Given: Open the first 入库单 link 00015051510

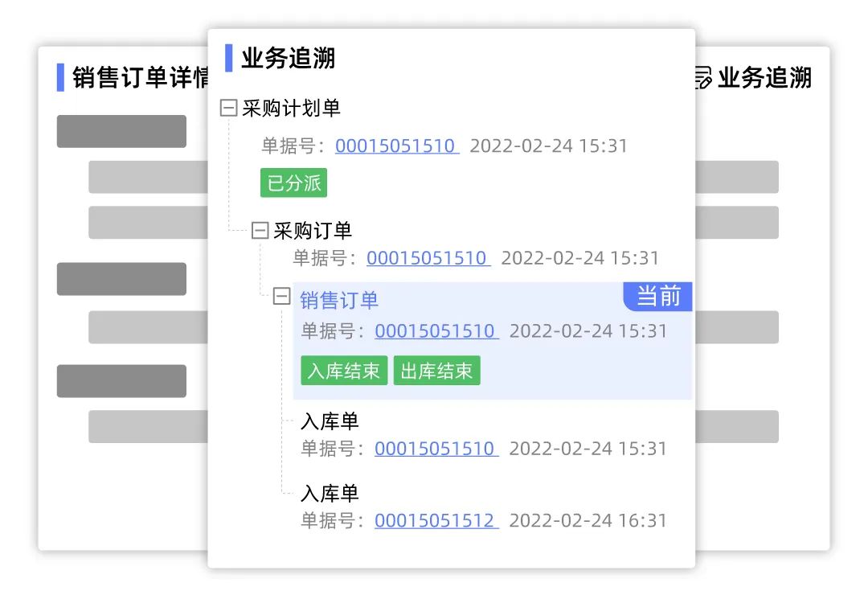Looking at the screenshot, I should tap(436, 448).
